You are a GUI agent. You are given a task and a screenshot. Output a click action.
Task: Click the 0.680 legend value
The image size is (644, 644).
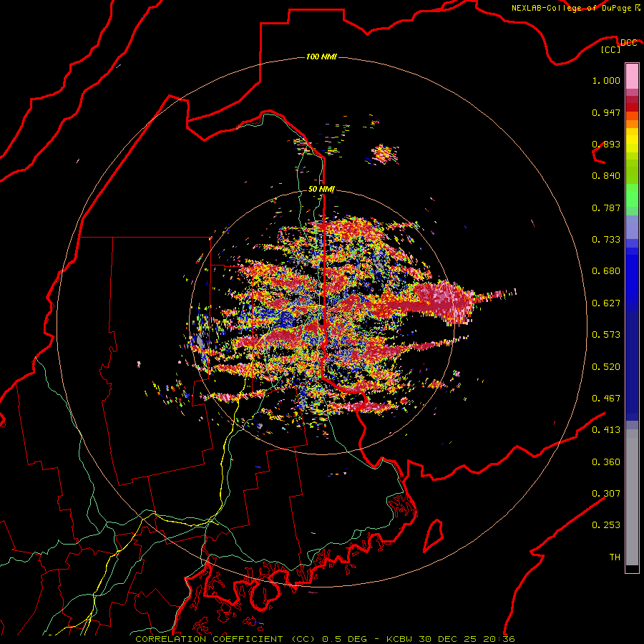click(x=606, y=271)
